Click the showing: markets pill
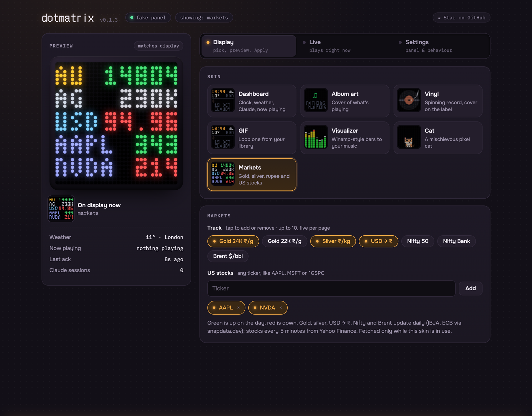This screenshot has height=416, width=532. 204,18
